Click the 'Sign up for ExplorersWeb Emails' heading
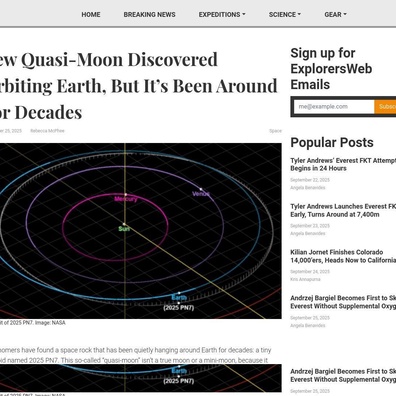Viewport: 396px width, 396px height. click(331, 69)
